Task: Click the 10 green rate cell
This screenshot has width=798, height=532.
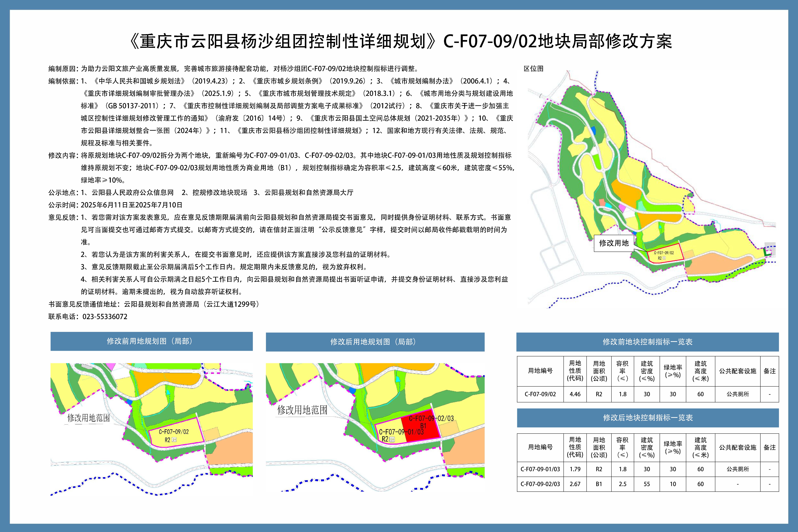Action: pos(673,484)
